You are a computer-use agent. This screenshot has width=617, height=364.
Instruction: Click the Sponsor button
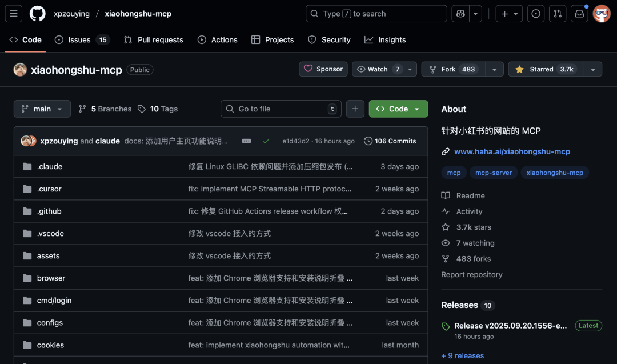click(323, 69)
